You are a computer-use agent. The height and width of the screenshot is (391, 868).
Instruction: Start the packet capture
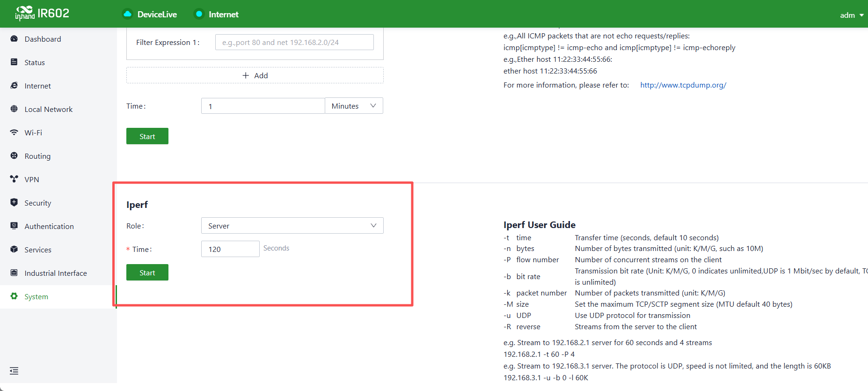pos(147,136)
